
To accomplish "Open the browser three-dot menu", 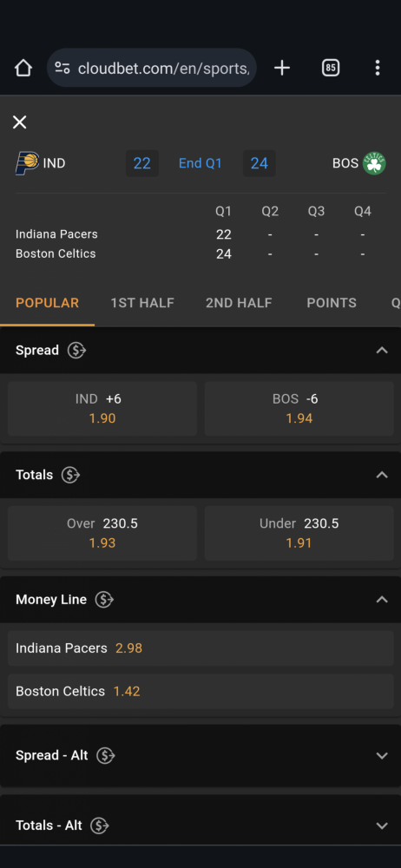I will [378, 68].
